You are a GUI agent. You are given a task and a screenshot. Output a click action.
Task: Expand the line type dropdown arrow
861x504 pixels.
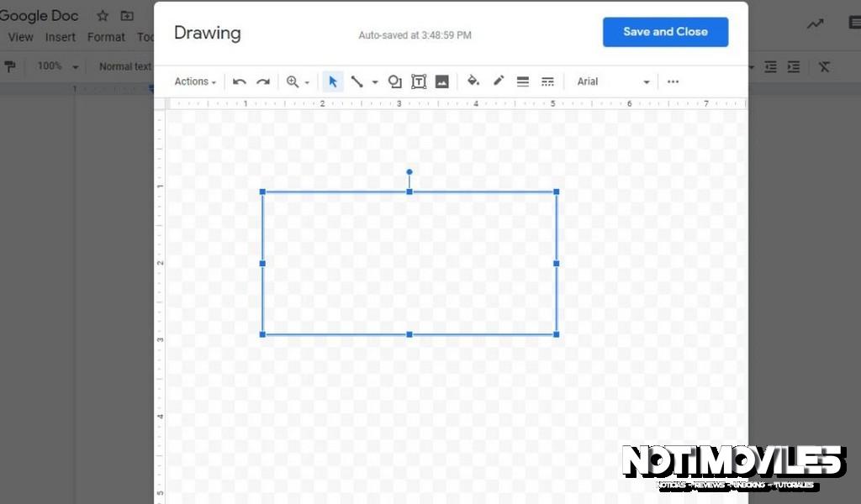[375, 81]
